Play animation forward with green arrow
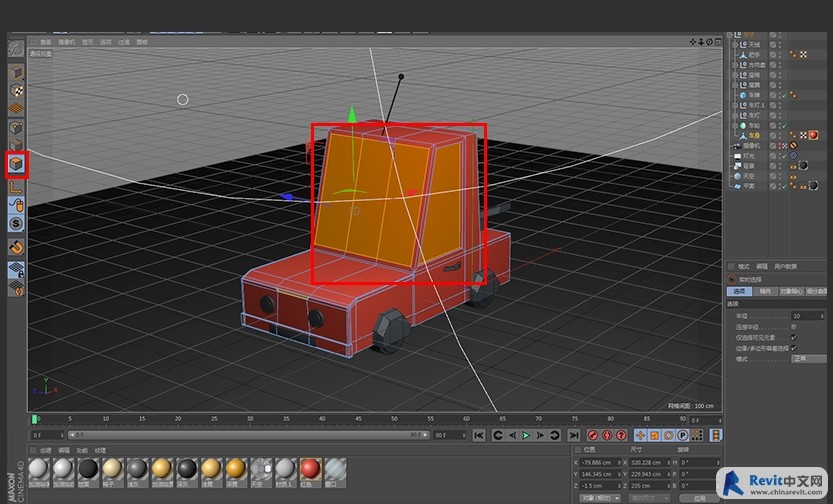833x504 pixels. [x=526, y=435]
